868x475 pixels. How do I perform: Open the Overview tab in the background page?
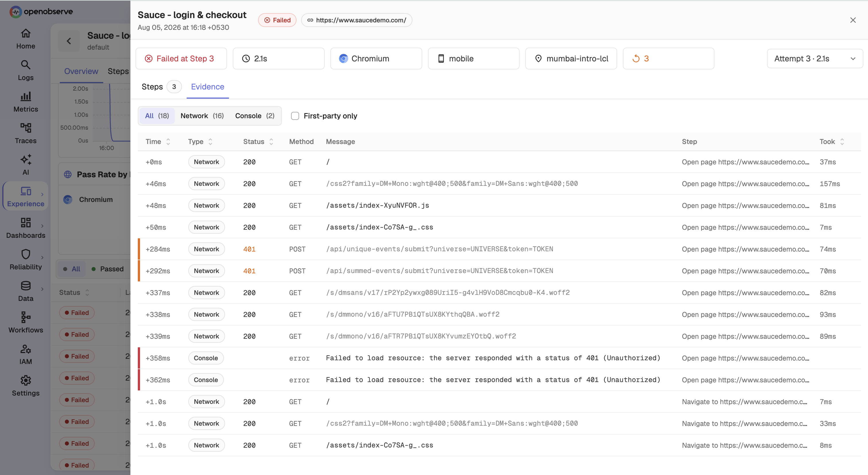[81, 71]
